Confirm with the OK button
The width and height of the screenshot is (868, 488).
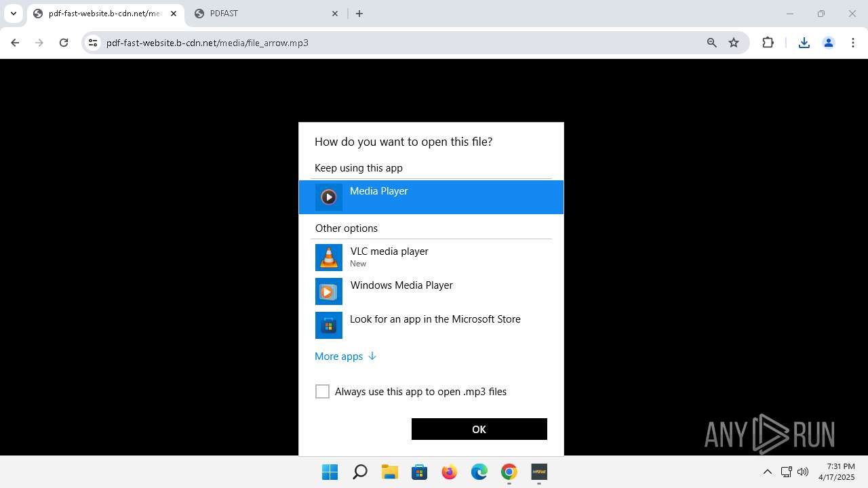[x=479, y=429]
